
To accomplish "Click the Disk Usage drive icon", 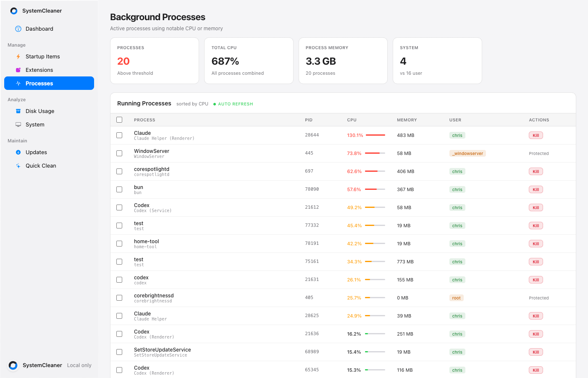I will [x=18, y=111].
